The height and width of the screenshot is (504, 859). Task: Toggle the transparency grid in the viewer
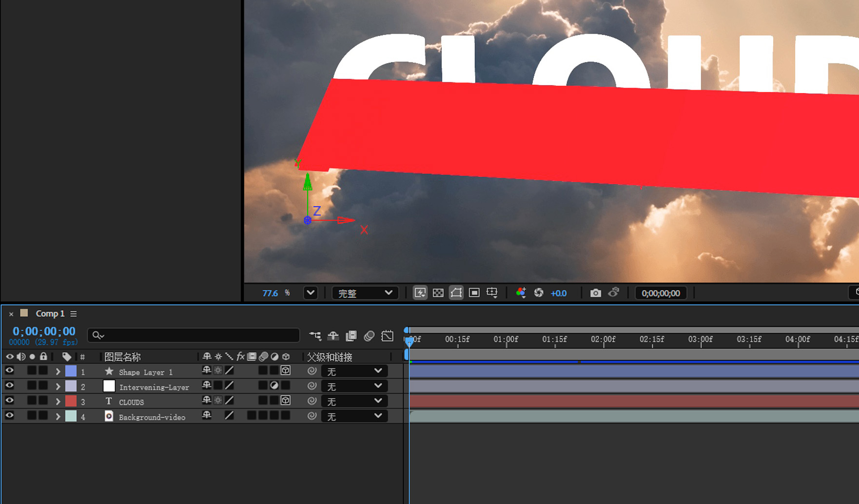[438, 292]
